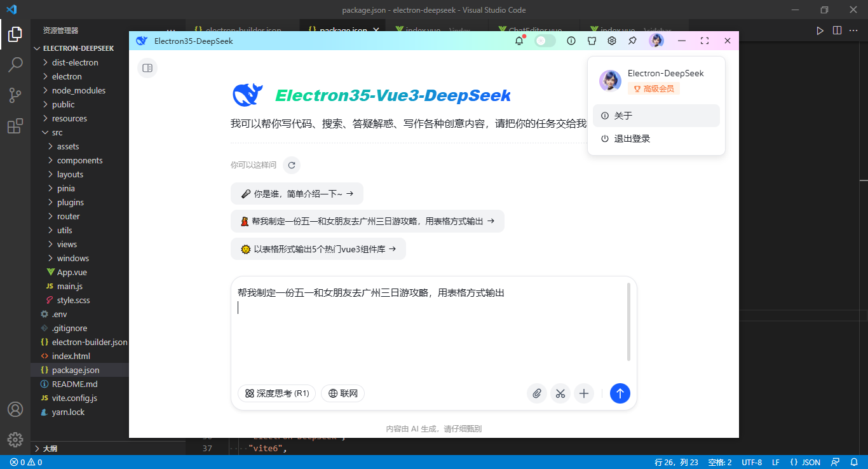Open the skin shirt icon in DeepSeek titlebar

click(x=592, y=41)
